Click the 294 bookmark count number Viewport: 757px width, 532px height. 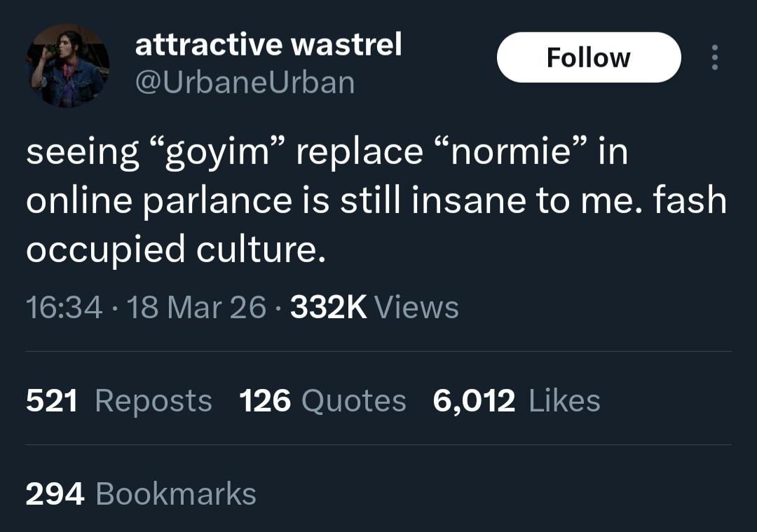[x=55, y=493]
